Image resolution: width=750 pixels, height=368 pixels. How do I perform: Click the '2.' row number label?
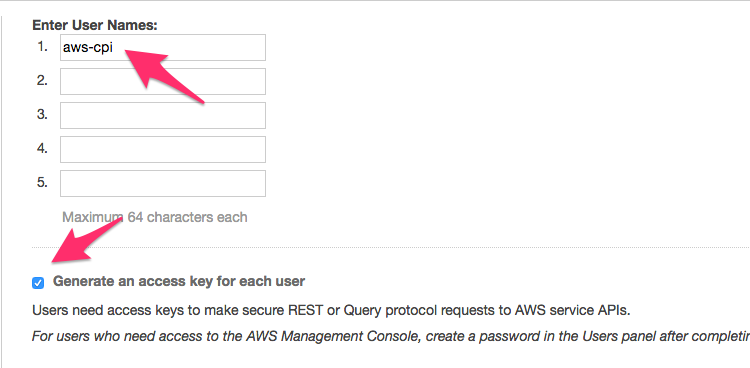pyautogui.click(x=42, y=81)
